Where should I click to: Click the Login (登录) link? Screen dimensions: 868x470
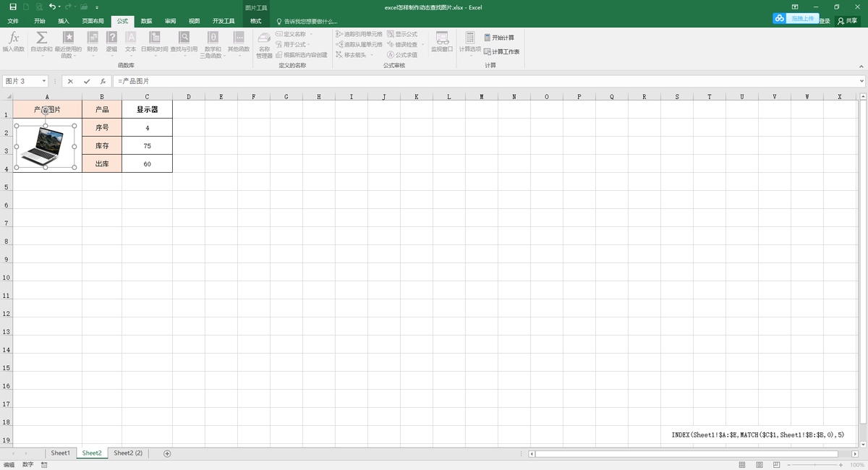tap(825, 21)
